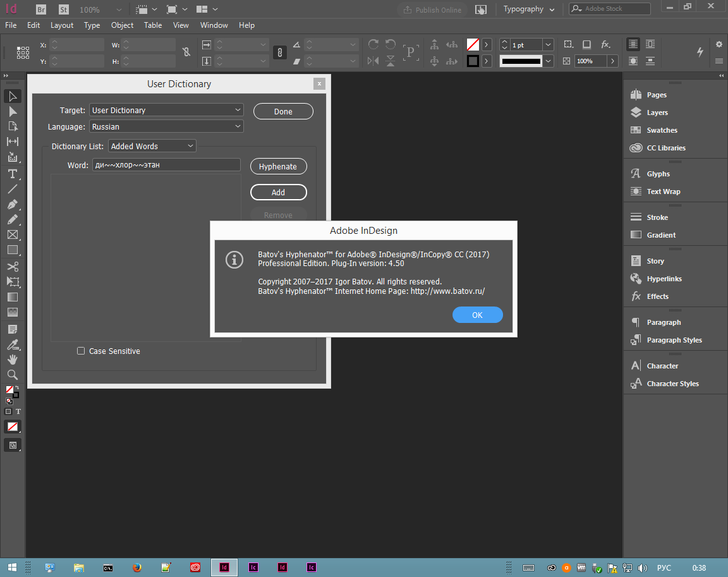The height and width of the screenshot is (577, 728).
Task: Click the Adobe Stock search field
Action: tap(610, 8)
